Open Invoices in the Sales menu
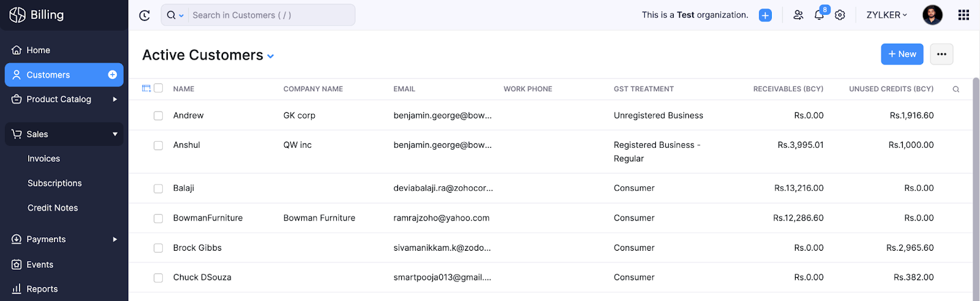The image size is (980, 301). pyautogui.click(x=43, y=159)
